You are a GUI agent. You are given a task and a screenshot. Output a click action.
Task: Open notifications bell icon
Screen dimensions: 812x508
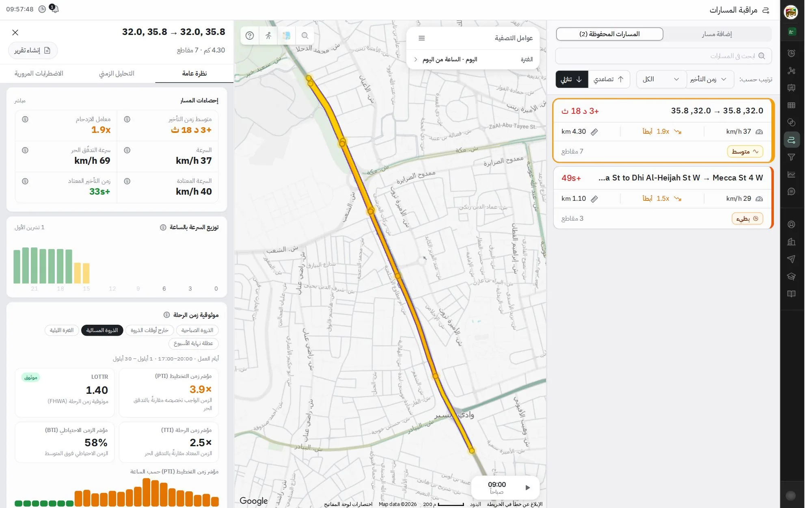coord(54,9)
